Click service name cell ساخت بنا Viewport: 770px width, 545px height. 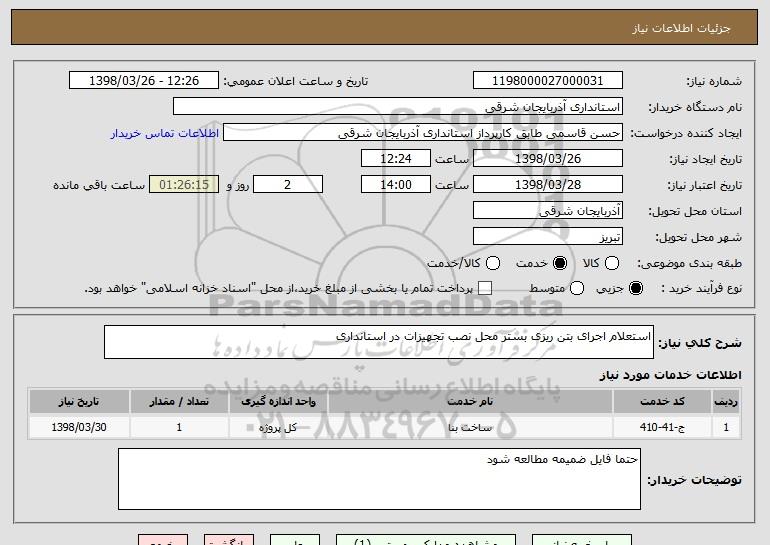point(470,427)
